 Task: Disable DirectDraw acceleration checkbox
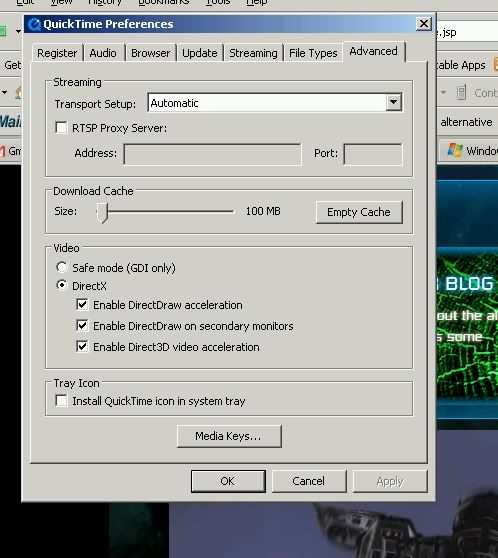coord(82,305)
